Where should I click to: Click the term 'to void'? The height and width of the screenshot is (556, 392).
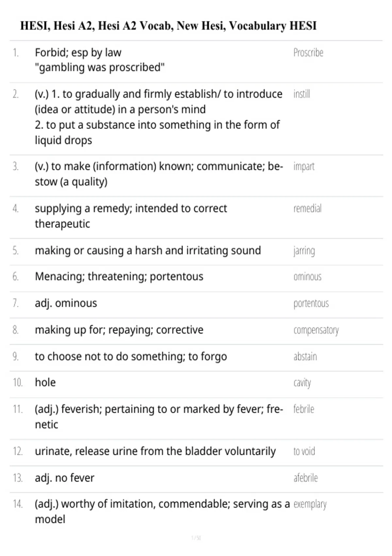pyautogui.click(x=304, y=451)
